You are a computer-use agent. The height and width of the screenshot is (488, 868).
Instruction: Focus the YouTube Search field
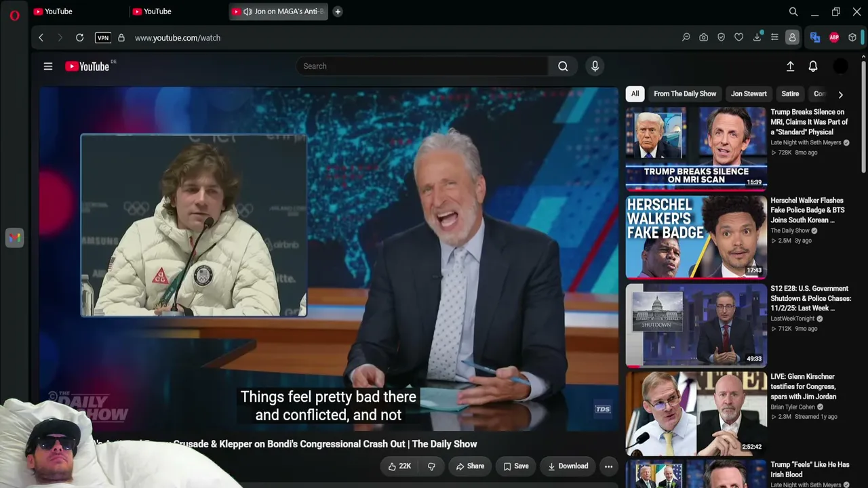click(422, 66)
